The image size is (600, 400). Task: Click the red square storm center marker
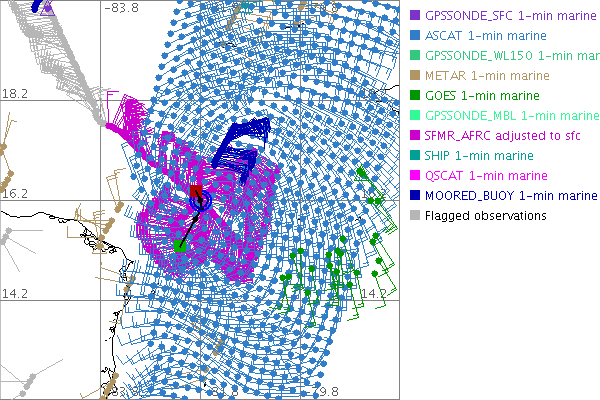point(196,191)
